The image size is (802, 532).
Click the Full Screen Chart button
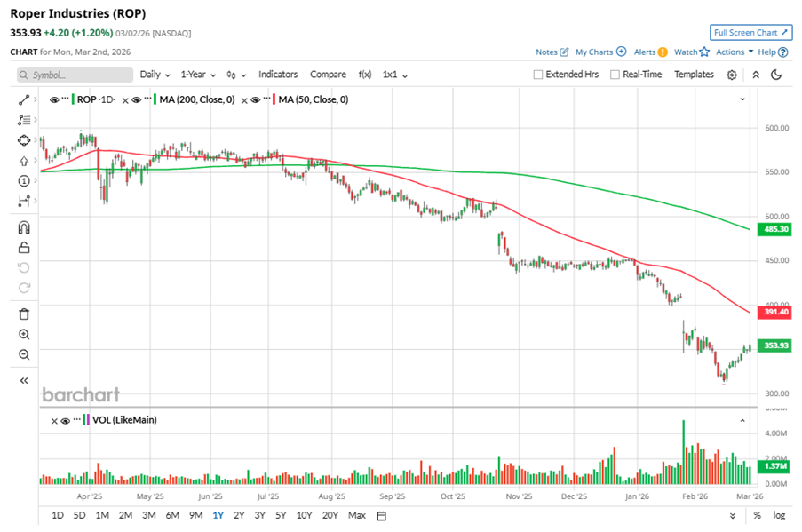(750, 33)
